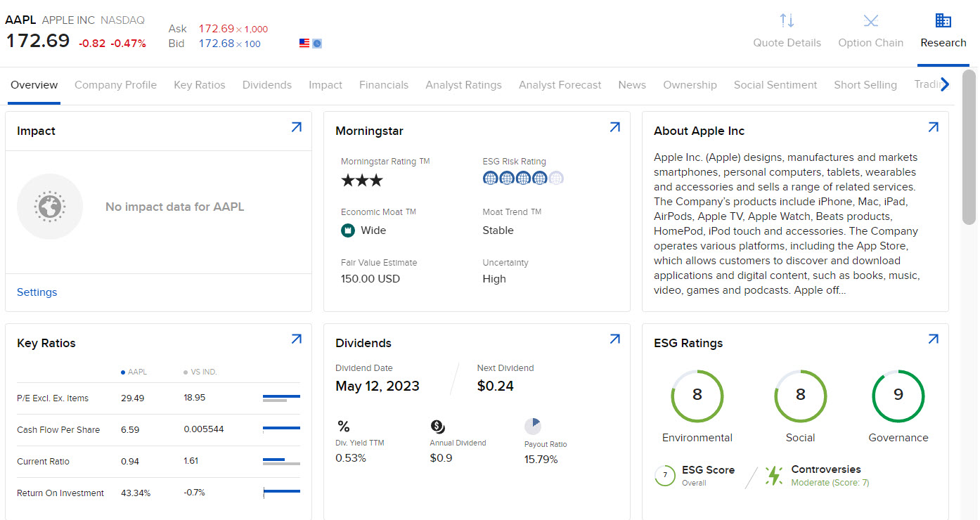This screenshot has height=520, width=980.
Task: Click the price change -0.82
Action: [x=92, y=44]
